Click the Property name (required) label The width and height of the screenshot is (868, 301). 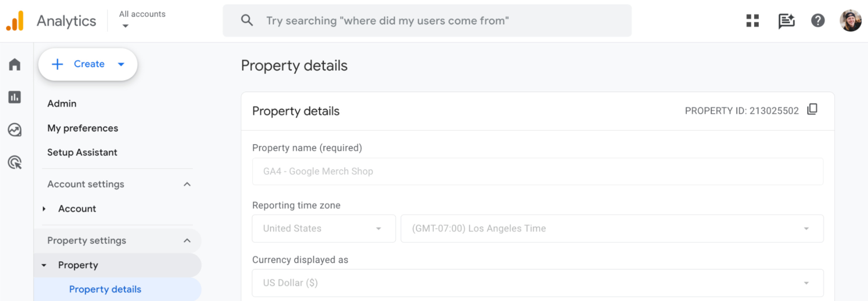(307, 148)
